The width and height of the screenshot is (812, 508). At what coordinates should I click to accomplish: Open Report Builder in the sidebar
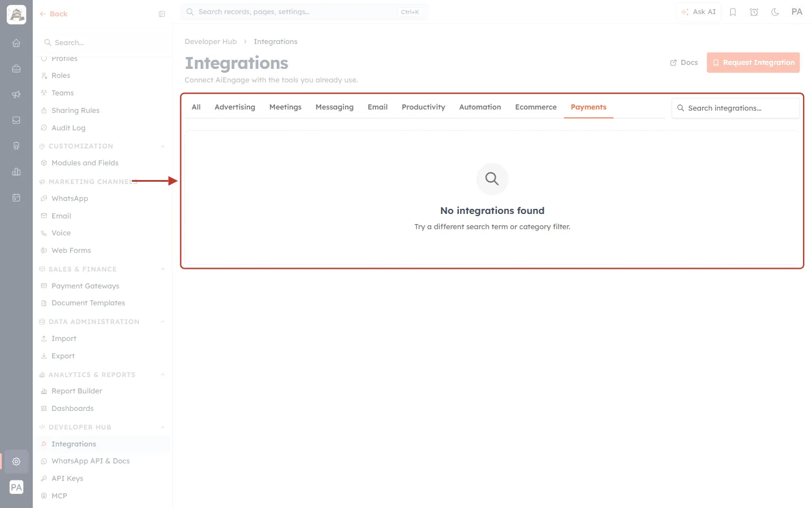pyautogui.click(x=77, y=391)
